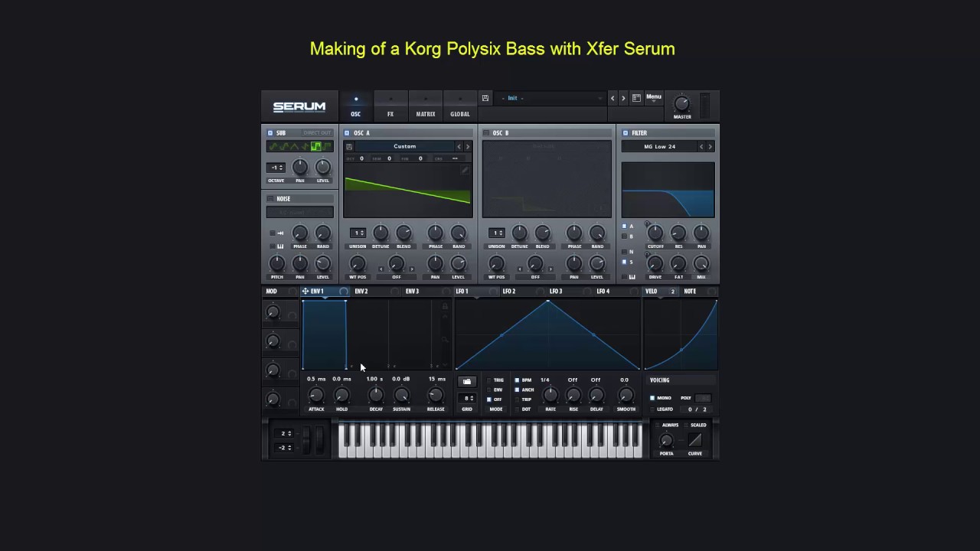980x551 pixels.
Task: Select next filter type arrow
Action: (710, 146)
